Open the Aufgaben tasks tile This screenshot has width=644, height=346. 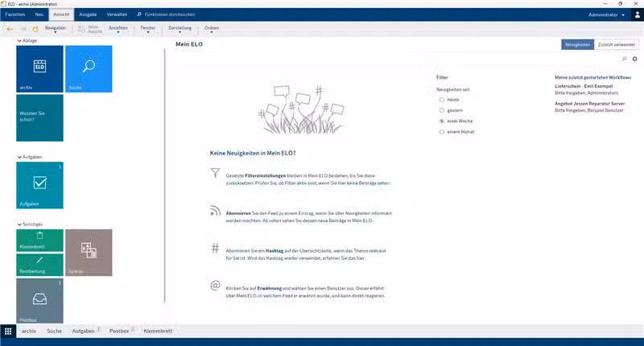[39, 185]
